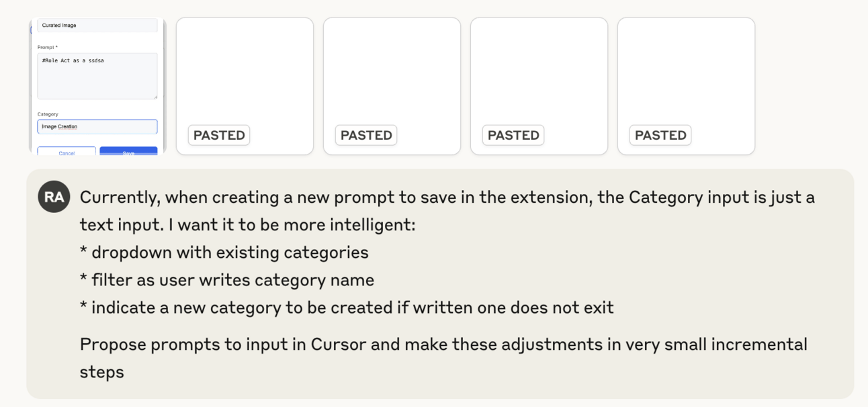Open the first PASTED attachment card

245,86
